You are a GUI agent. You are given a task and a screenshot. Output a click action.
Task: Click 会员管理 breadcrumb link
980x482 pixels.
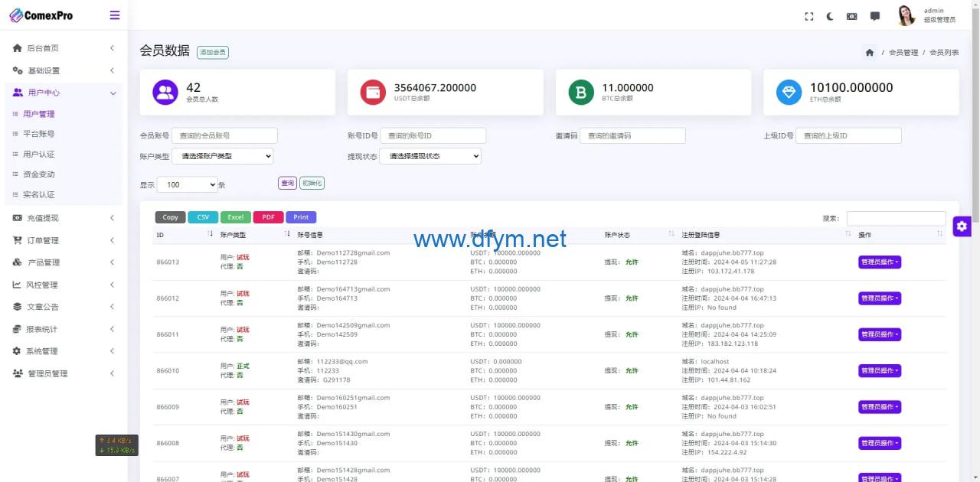click(x=903, y=53)
